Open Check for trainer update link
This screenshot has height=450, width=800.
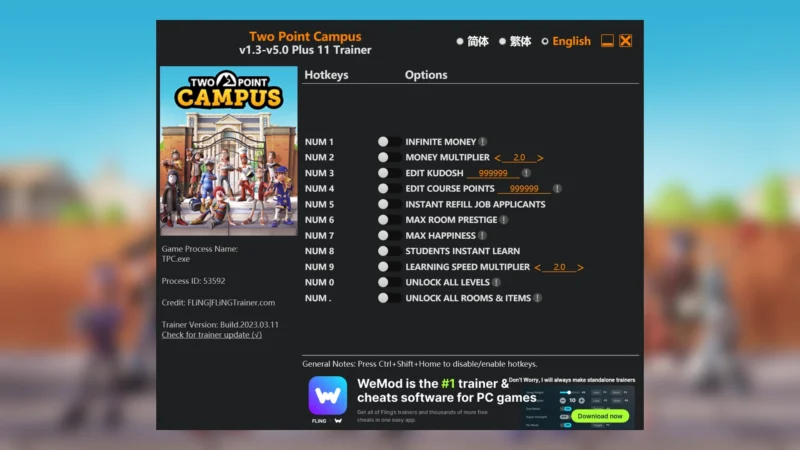coord(212,335)
